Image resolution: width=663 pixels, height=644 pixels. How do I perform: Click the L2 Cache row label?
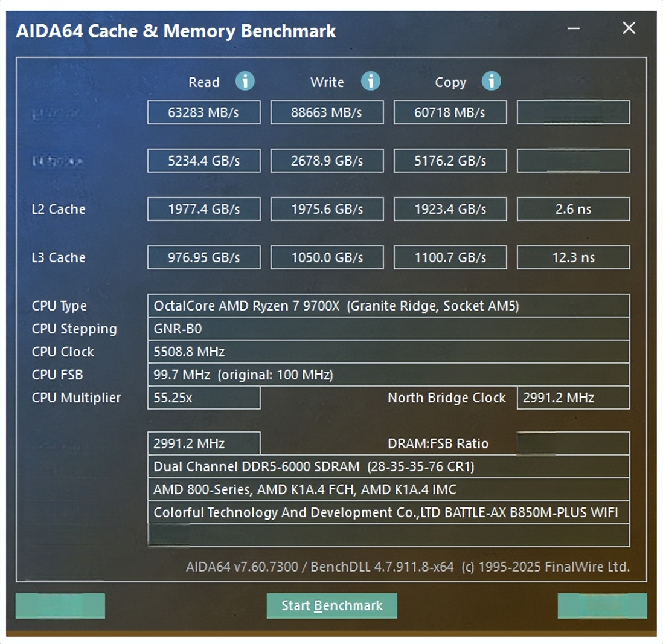[x=59, y=209]
